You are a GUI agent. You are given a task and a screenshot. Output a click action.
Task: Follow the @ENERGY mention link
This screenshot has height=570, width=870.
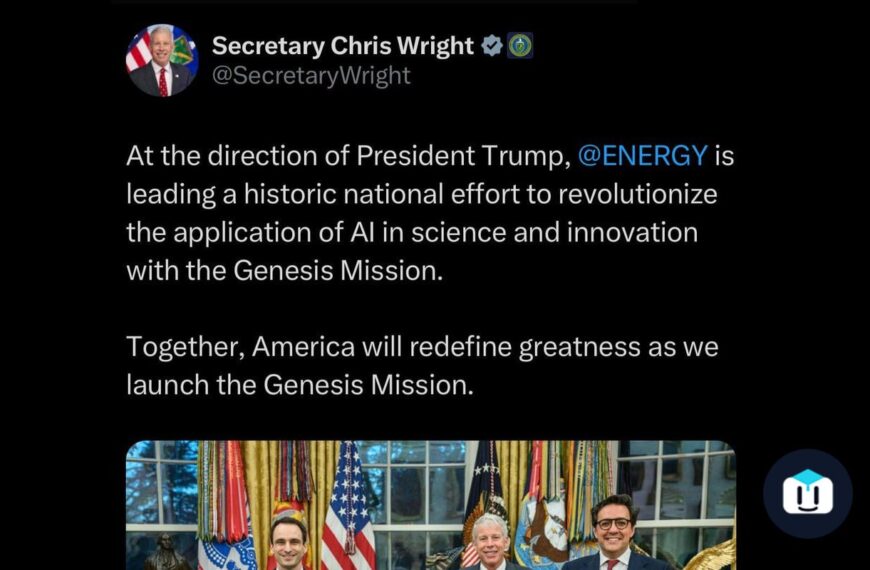(643, 155)
